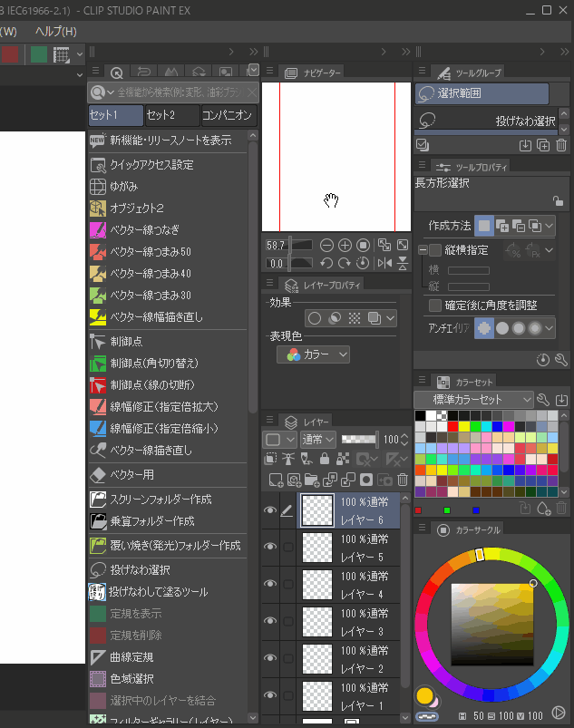Flip canvas horizontally in Navigator
Image resolution: width=574 pixels, height=728 pixels.
tap(384, 263)
